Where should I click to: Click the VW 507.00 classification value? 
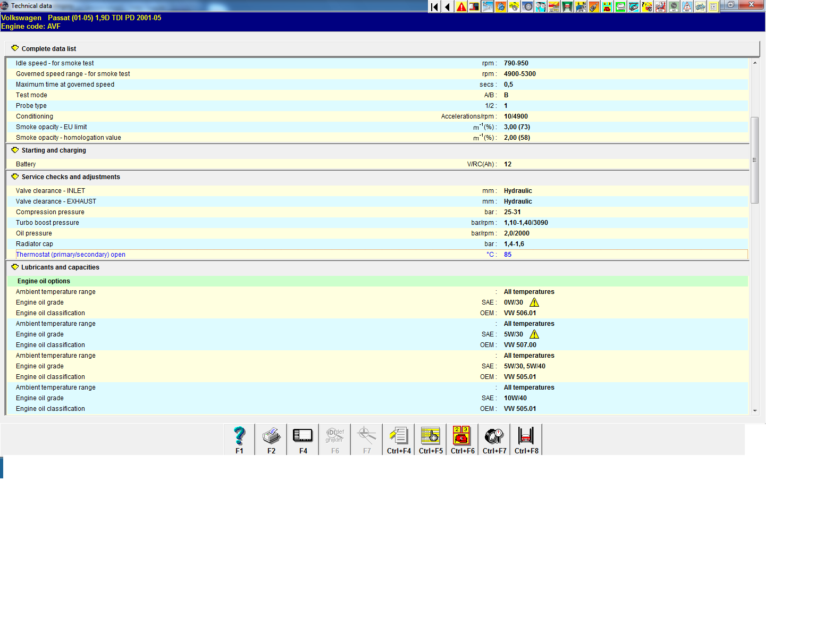coord(520,345)
